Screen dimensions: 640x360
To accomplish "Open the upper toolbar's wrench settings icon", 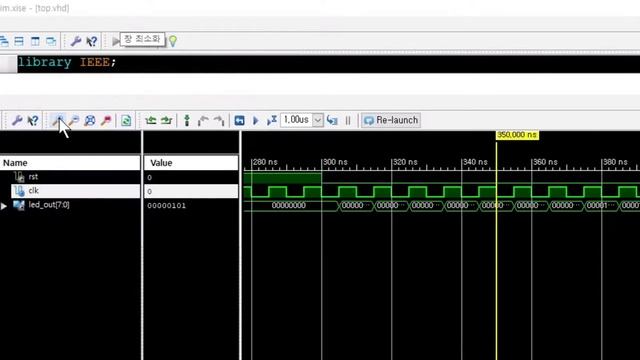I will click(x=76, y=41).
